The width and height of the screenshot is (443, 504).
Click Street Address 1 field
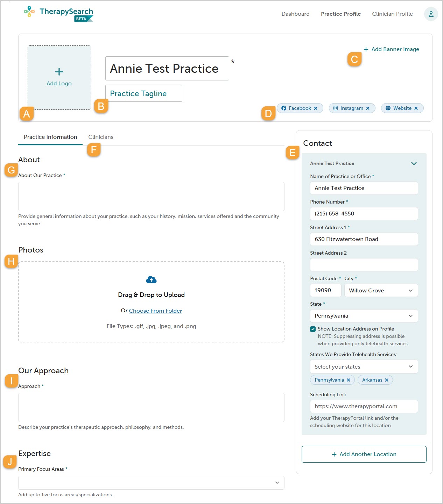coord(364,239)
